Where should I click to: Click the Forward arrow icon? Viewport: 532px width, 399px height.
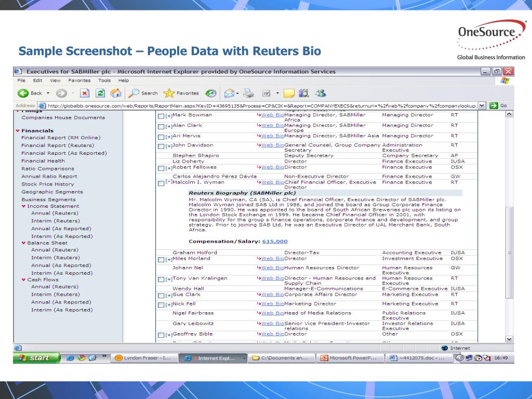(61, 94)
